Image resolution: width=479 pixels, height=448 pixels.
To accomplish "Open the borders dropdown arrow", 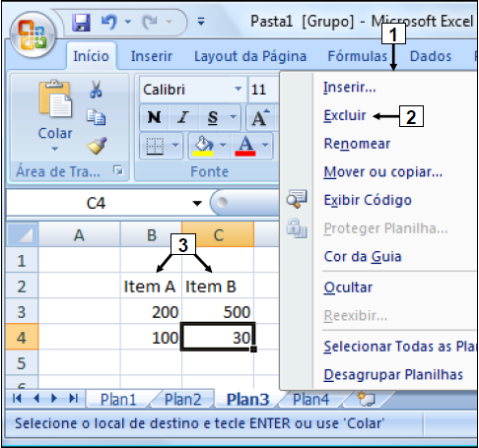I will [175, 146].
